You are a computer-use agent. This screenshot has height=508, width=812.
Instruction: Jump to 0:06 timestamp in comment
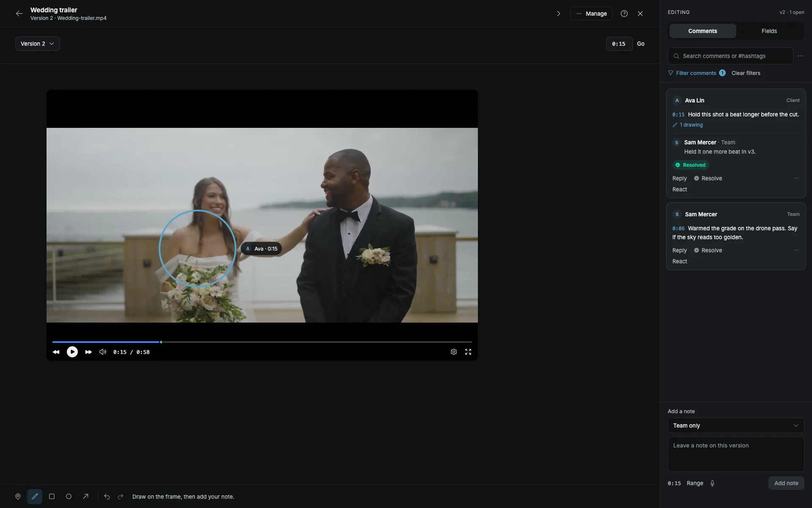pos(678,229)
